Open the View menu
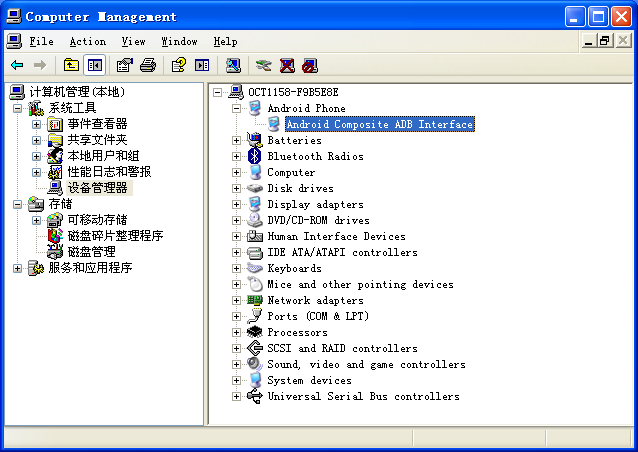The image size is (638, 452). 133,41
